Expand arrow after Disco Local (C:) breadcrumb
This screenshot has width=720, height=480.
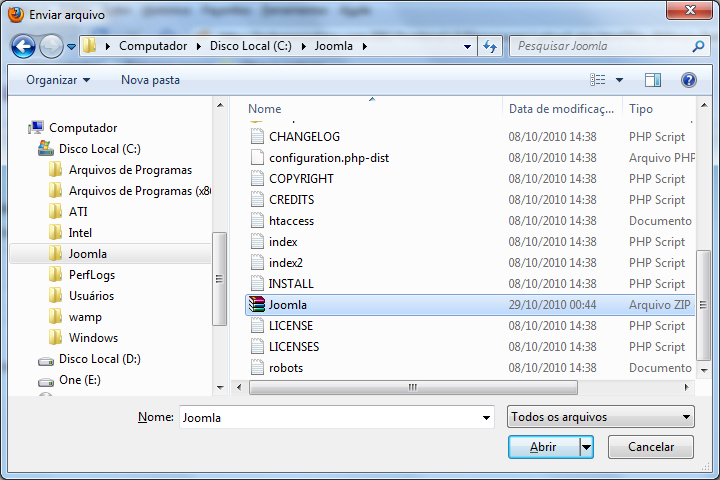304,46
